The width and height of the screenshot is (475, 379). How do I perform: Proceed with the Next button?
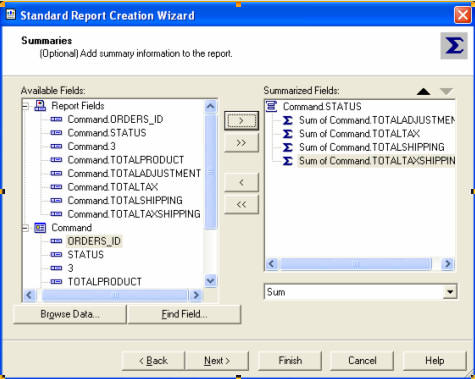(x=217, y=360)
